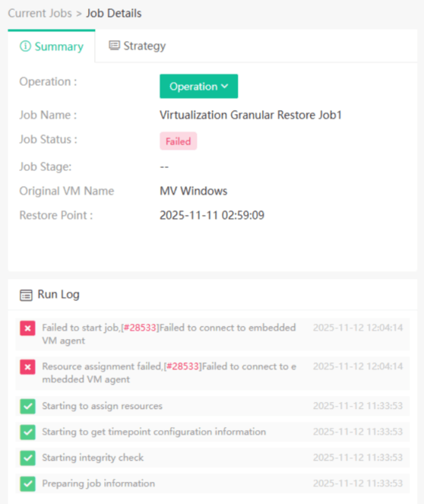Click the first #28533 error code link
This screenshot has width=424, height=504.
[140, 328]
